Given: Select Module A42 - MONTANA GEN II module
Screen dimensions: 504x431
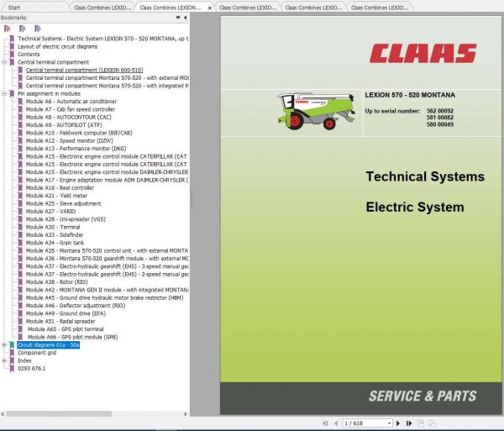Looking at the screenshot, I should point(107,290).
